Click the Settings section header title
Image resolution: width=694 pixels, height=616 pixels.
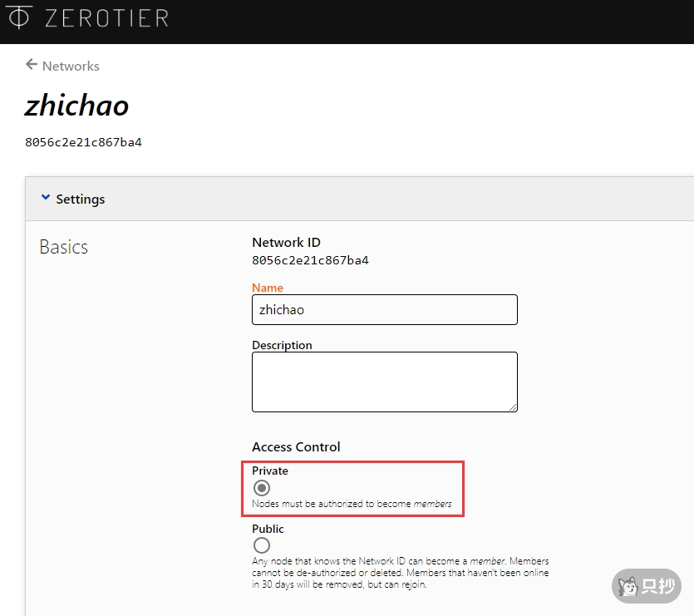[x=81, y=200]
